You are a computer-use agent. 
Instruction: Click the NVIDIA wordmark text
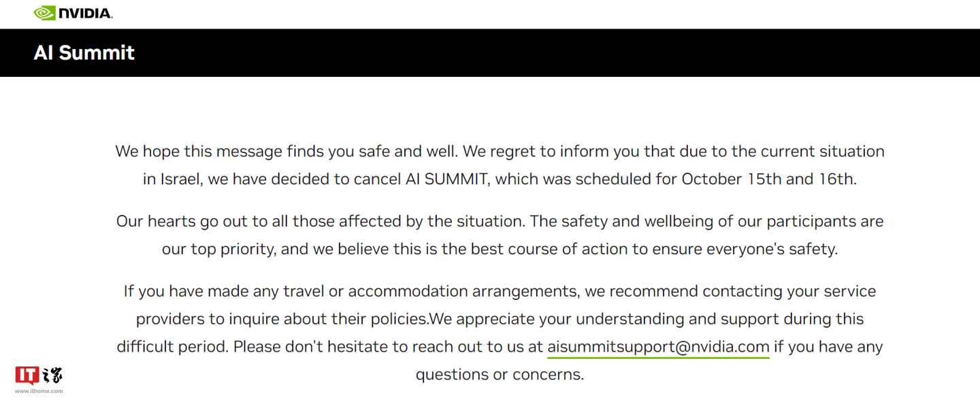[x=85, y=14]
